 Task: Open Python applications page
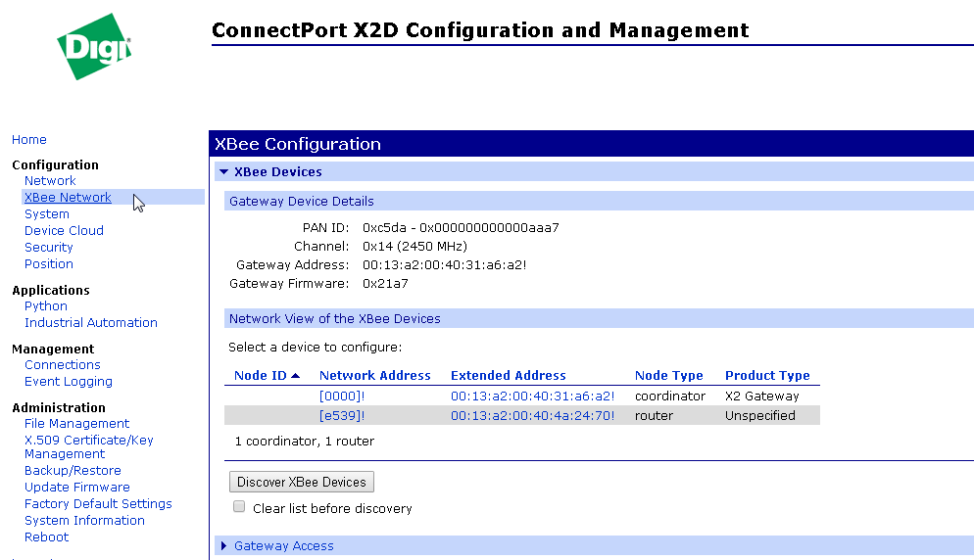(x=46, y=306)
